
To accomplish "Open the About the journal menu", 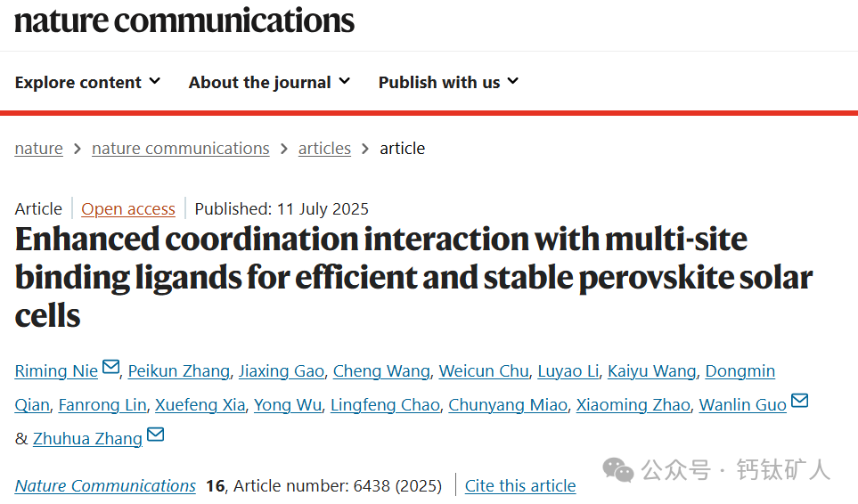I will point(269,82).
